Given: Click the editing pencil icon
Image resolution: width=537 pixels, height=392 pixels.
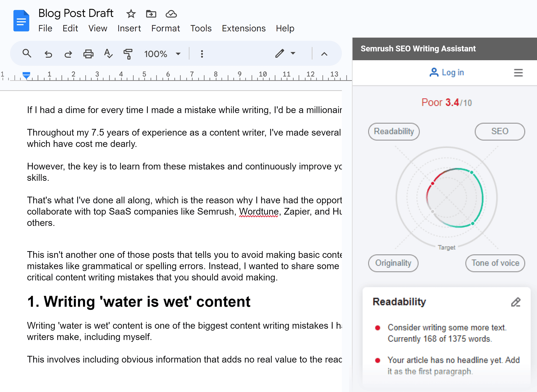Looking at the screenshot, I should point(516,302).
